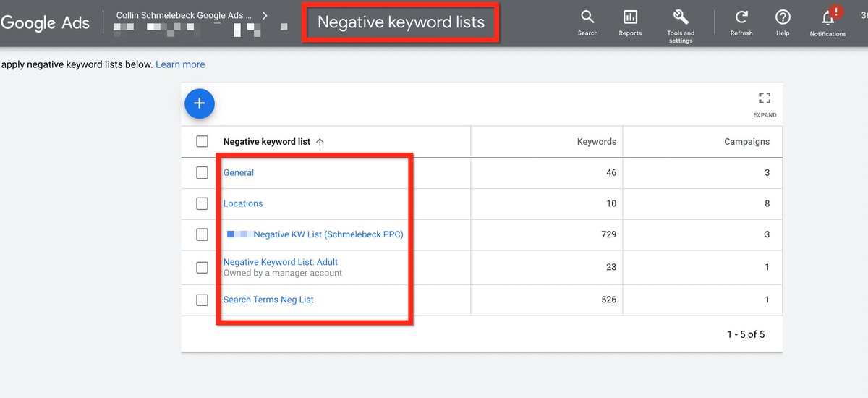Click the 10 keywords count cell
Screen dimensions: 868x398
coord(611,203)
